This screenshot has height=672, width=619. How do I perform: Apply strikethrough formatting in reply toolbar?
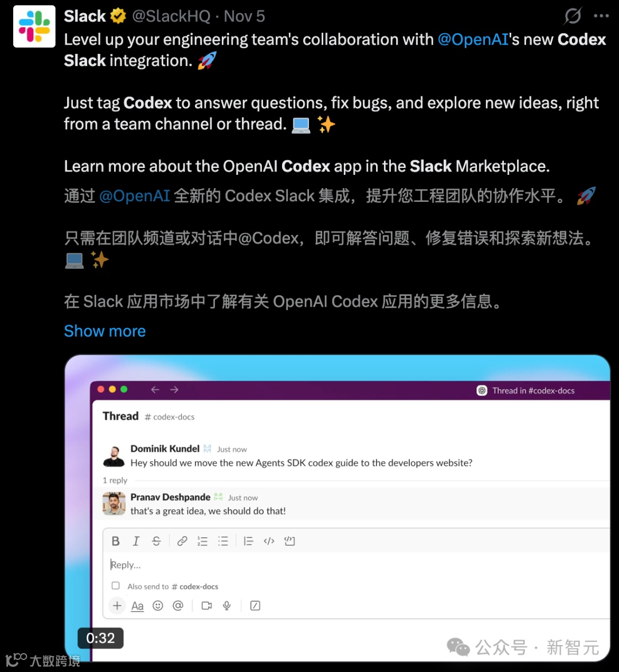[x=156, y=541]
